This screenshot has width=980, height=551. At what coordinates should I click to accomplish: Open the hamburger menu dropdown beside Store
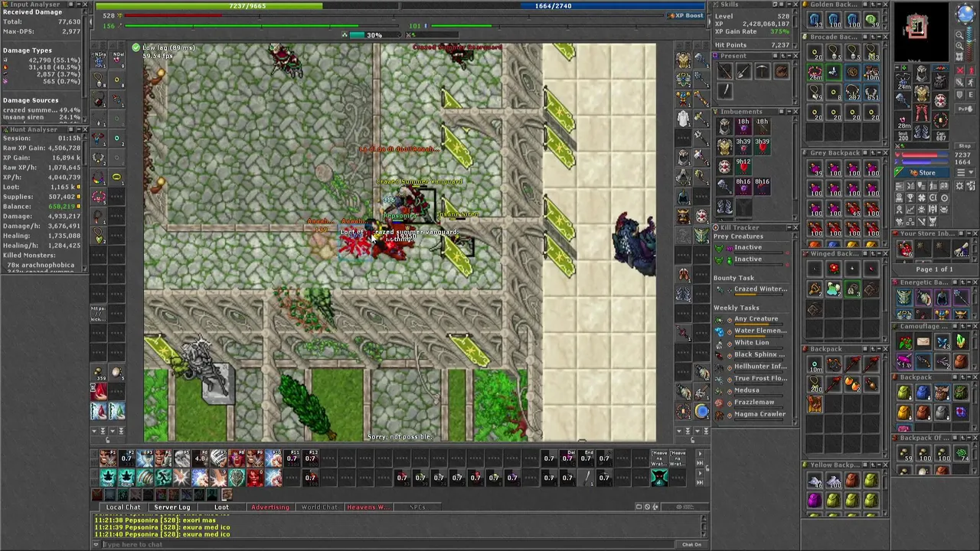(x=965, y=172)
